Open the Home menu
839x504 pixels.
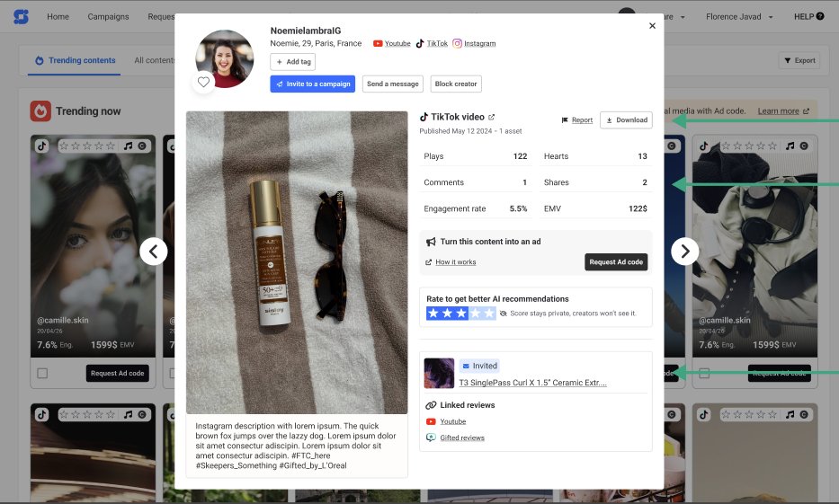[58, 16]
